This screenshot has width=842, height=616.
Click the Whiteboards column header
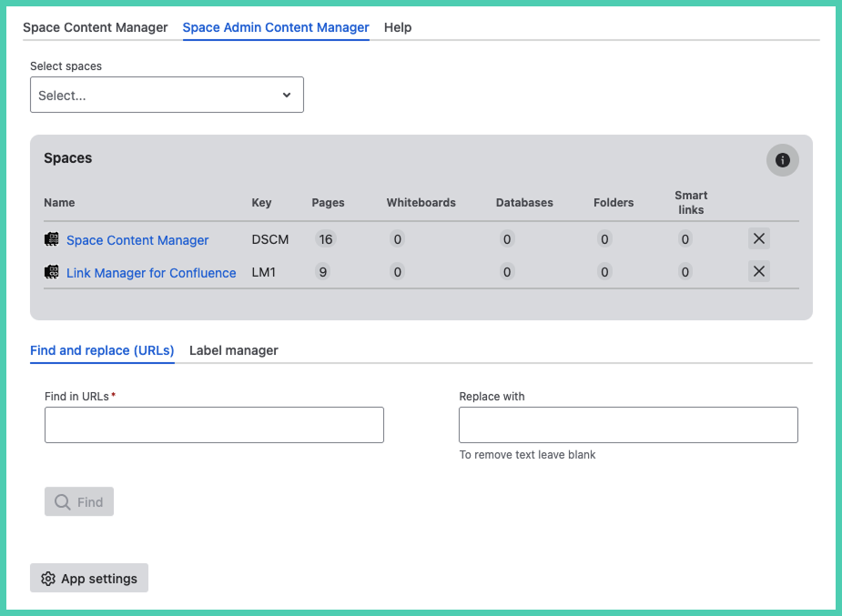(421, 203)
